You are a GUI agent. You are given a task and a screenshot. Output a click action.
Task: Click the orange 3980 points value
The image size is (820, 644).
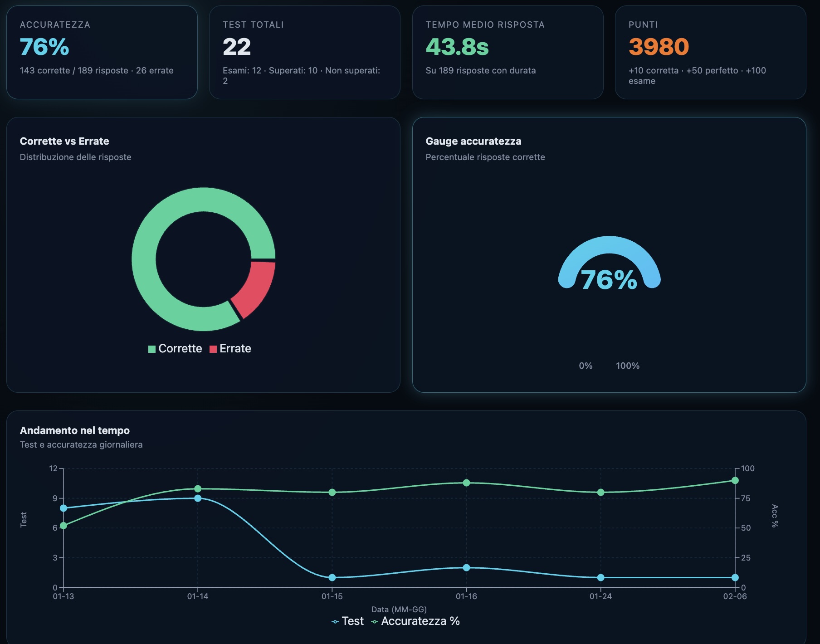[x=659, y=47]
